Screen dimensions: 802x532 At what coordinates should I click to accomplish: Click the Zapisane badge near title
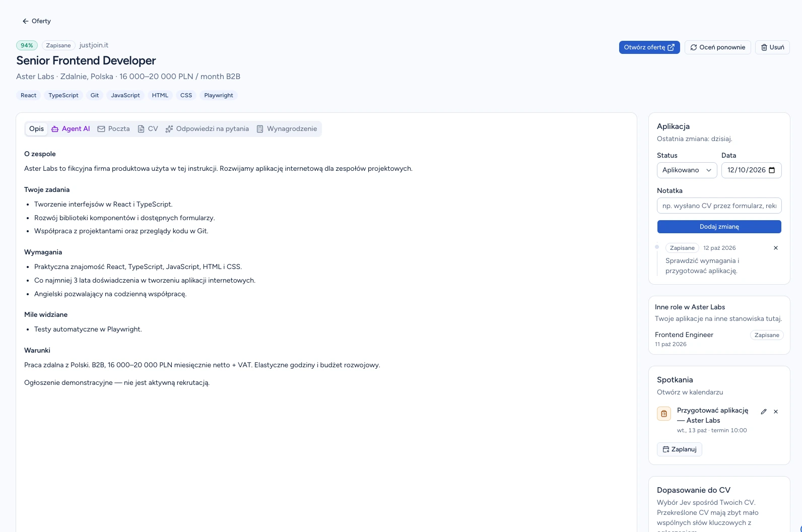[x=58, y=45]
